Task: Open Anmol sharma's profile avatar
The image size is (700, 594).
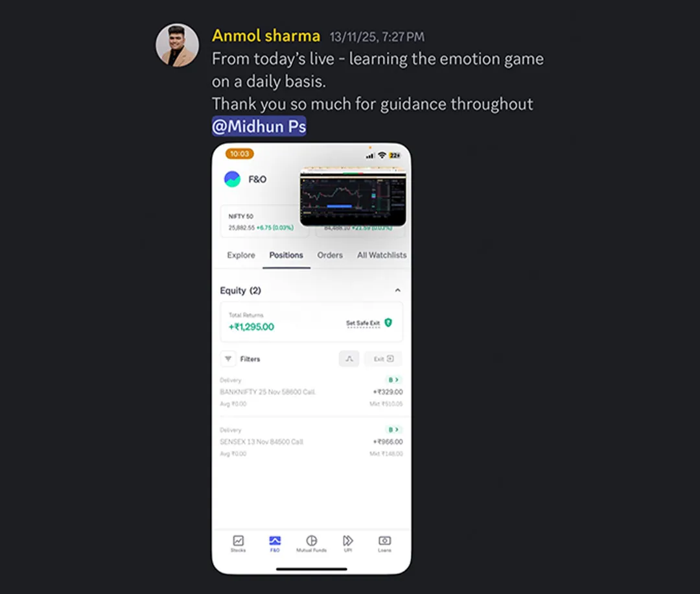Action: click(x=177, y=45)
